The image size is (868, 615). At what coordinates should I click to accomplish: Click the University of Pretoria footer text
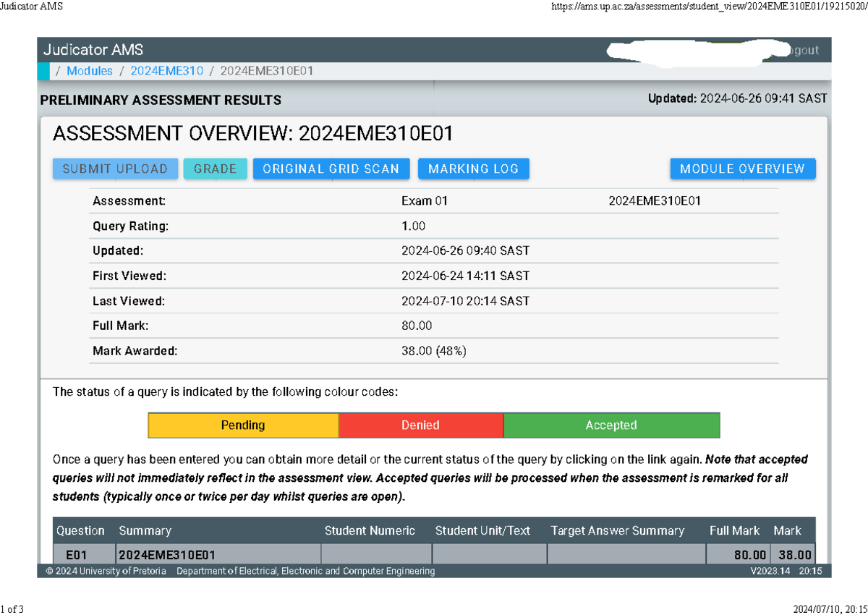tap(106, 571)
